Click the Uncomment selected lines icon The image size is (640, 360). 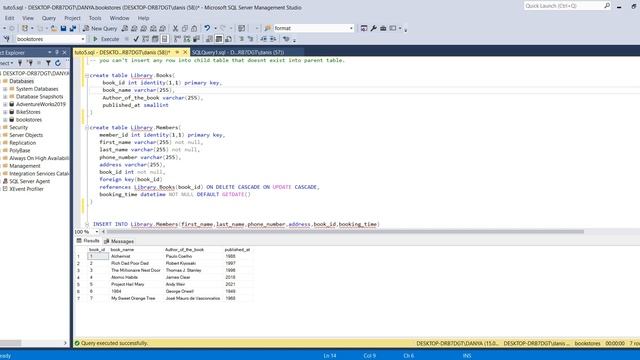coord(250,39)
